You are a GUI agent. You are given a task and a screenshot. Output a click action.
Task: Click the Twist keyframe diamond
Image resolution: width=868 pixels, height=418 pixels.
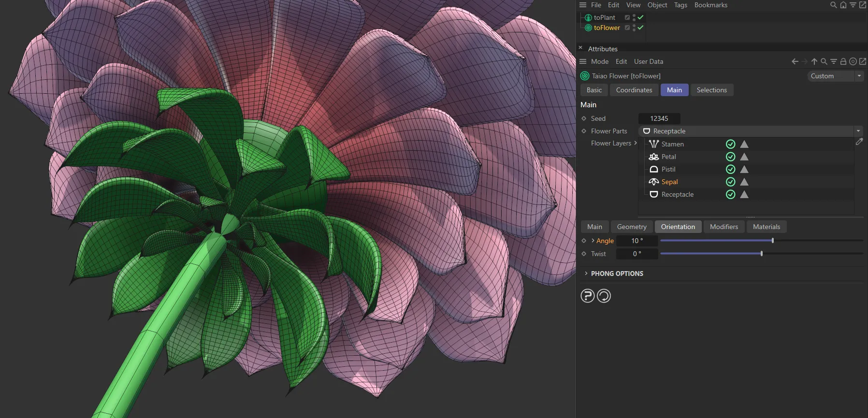pyautogui.click(x=584, y=254)
